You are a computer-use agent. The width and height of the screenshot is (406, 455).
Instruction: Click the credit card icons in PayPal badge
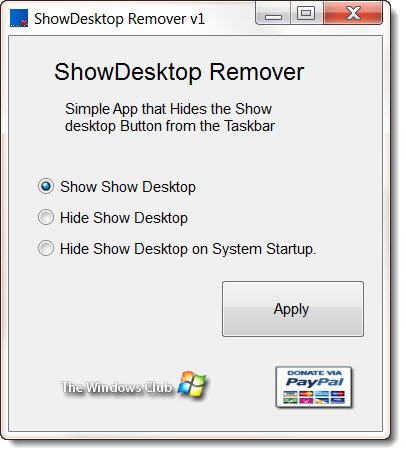tap(314, 397)
